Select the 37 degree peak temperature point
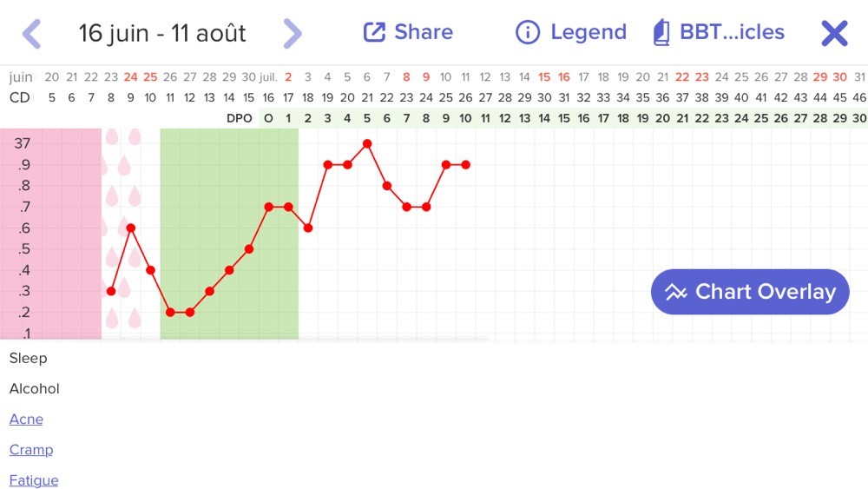Image resolution: width=868 pixels, height=489 pixels. pyautogui.click(x=367, y=144)
